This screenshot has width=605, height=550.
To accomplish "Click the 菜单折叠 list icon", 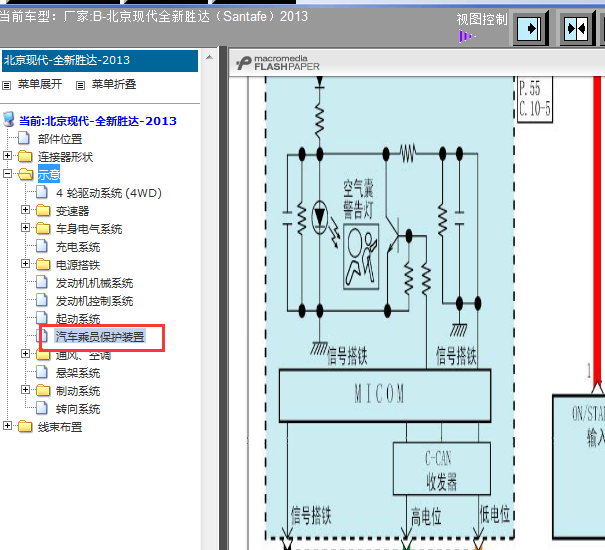I will pos(80,85).
